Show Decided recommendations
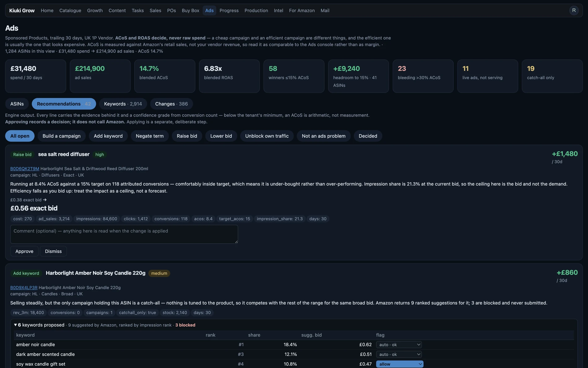The width and height of the screenshot is (588, 368). pyautogui.click(x=368, y=136)
